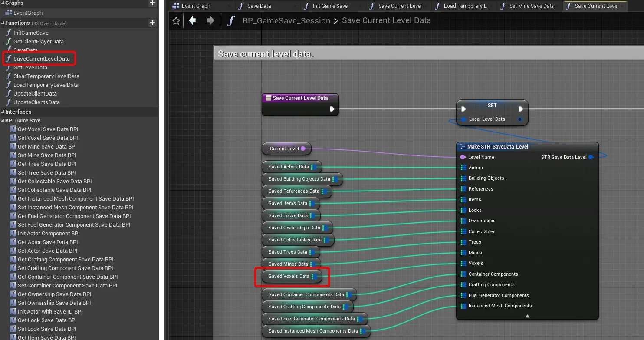Add a new graph with plus icon
This screenshot has height=340, width=644.
(152, 3)
